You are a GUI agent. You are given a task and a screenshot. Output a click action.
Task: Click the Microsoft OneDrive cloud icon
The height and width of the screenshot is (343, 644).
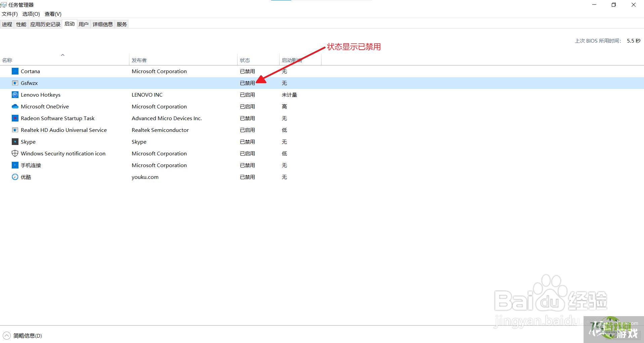click(x=15, y=106)
